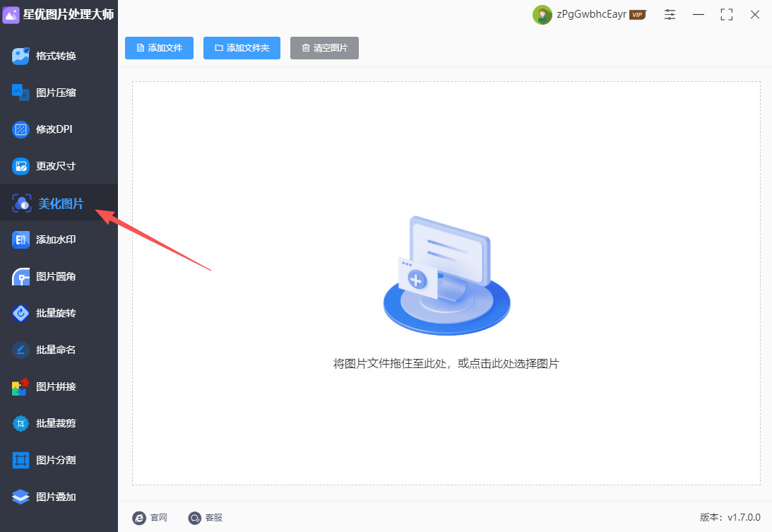Open the 格式转换 menu label

tap(56, 56)
